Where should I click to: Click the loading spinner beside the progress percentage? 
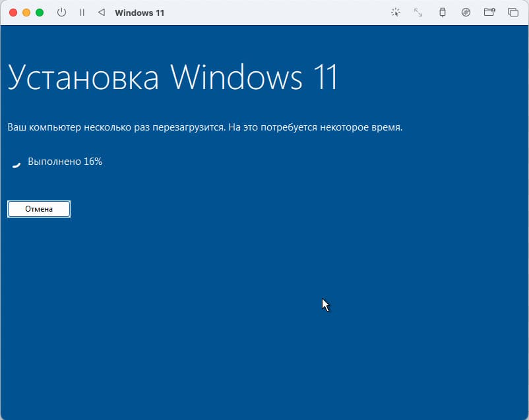[x=16, y=162]
